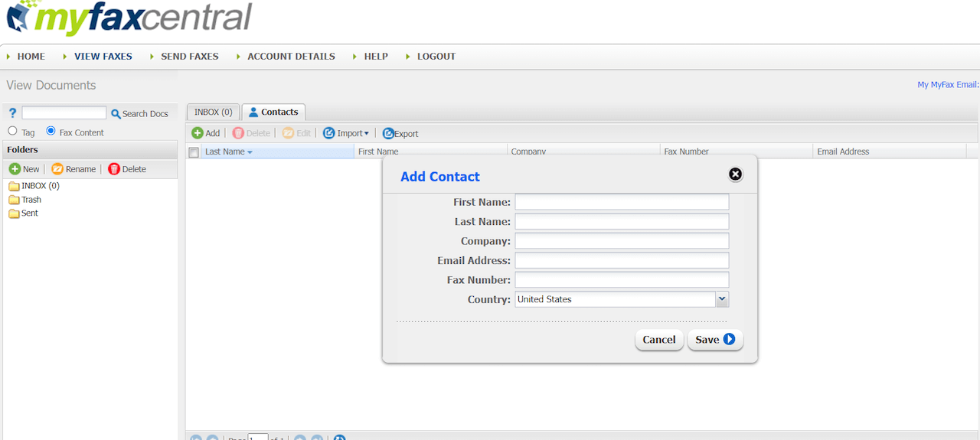Click the Email Address input field
This screenshot has height=440, width=980.
[x=622, y=260]
